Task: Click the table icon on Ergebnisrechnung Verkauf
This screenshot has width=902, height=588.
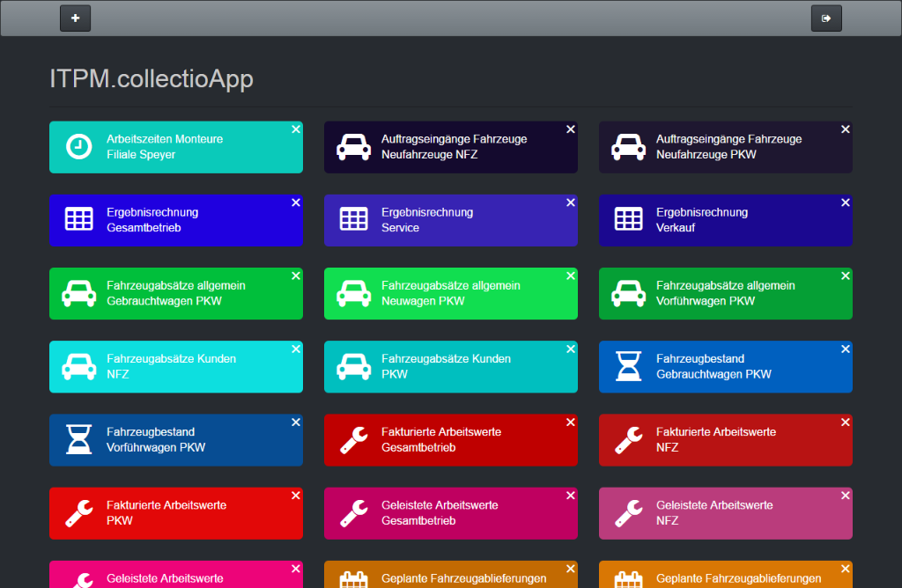Action: coord(628,220)
